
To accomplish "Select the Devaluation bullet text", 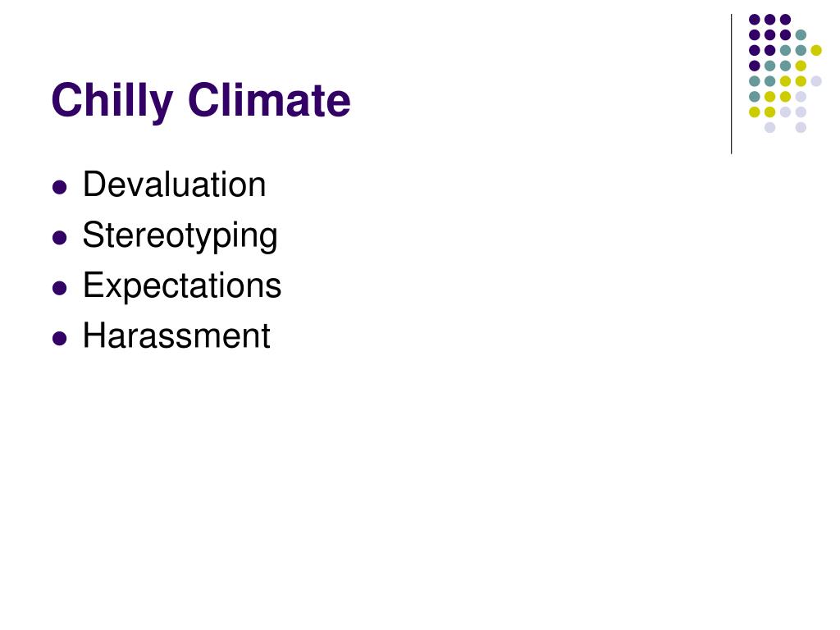I will click(174, 185).
